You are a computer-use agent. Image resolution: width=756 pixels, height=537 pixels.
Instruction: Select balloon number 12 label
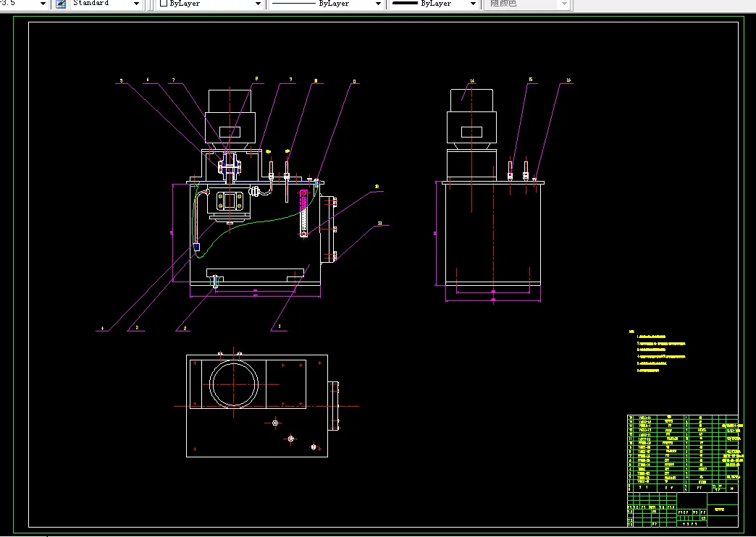point(377,187)
